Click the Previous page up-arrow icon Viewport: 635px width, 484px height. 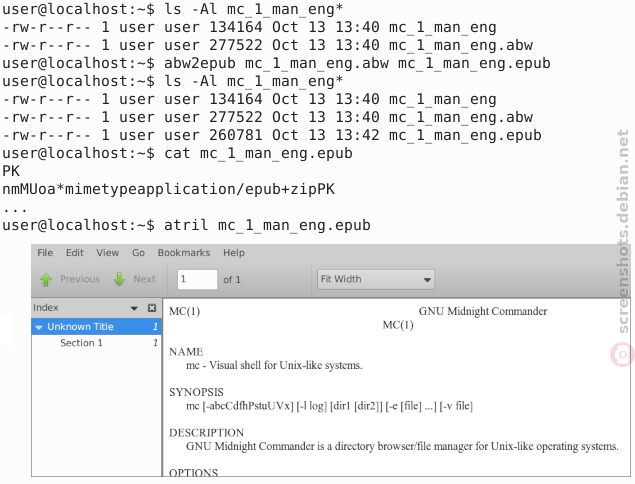coord(46,279)
